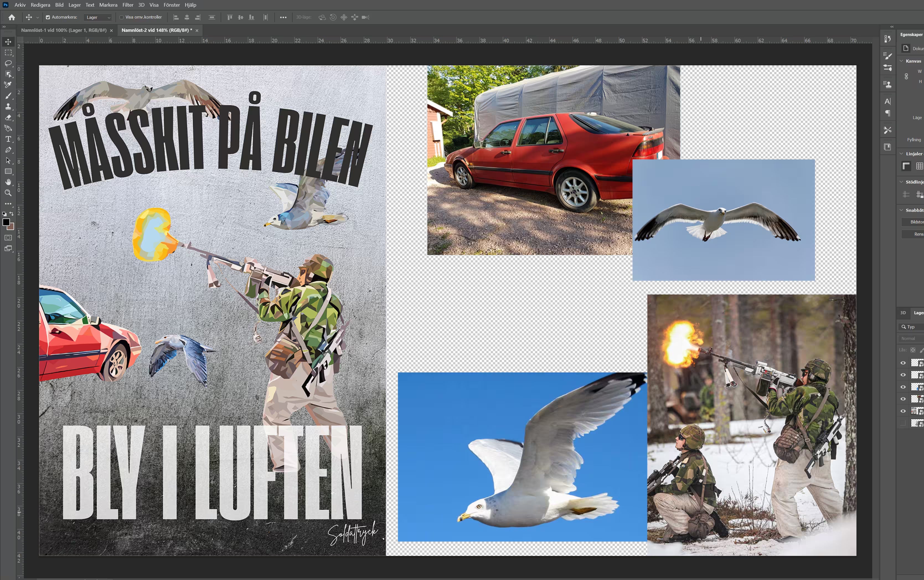Image resolution: width=924 pixels, height=580 pixels.
Task: Hide the topmost layer via eye icon
Action: click(x=903, y=363)
